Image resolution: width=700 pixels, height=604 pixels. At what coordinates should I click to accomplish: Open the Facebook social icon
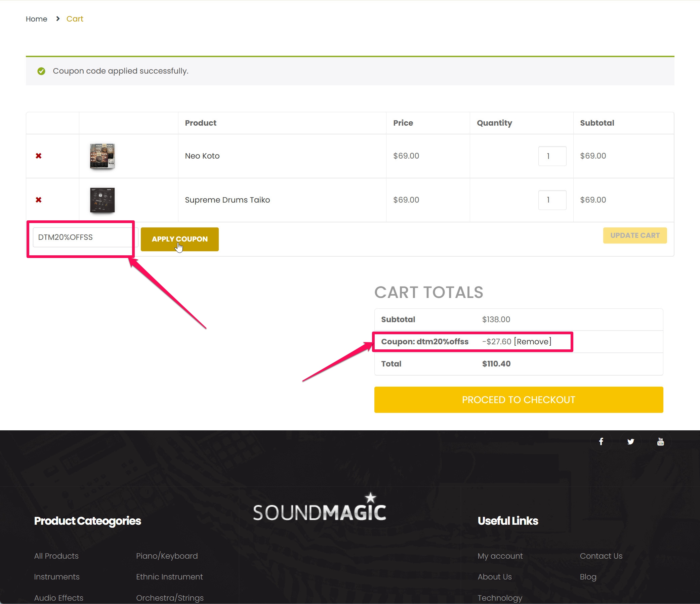click(x=601, y=442)
